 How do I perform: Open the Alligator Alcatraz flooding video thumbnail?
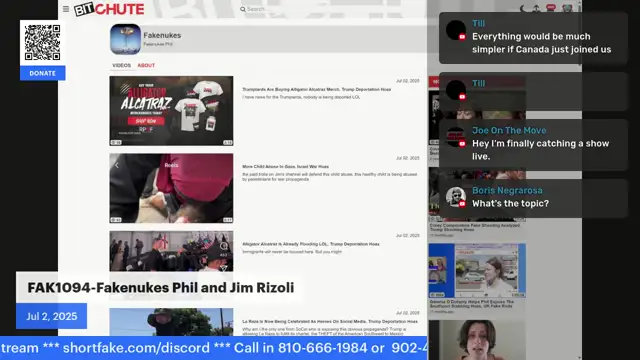(x=171, y=251)
